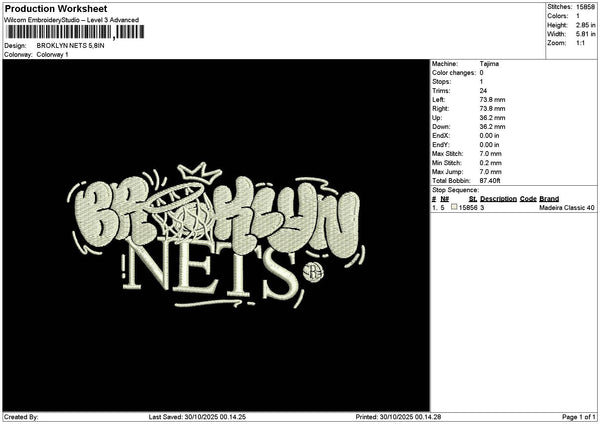Click the 'Right:' row value 73.8 mm

pos(492,109)
